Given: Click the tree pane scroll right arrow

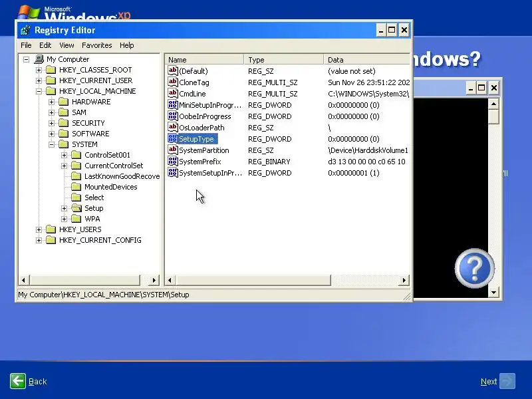Looking at the screenshot, I should point(154,280).
